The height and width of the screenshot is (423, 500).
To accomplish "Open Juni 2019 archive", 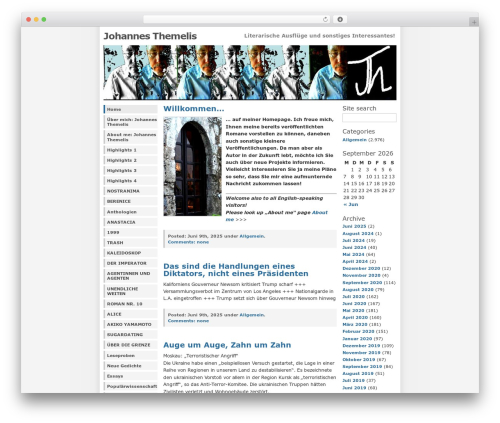I will click(354, 388).
